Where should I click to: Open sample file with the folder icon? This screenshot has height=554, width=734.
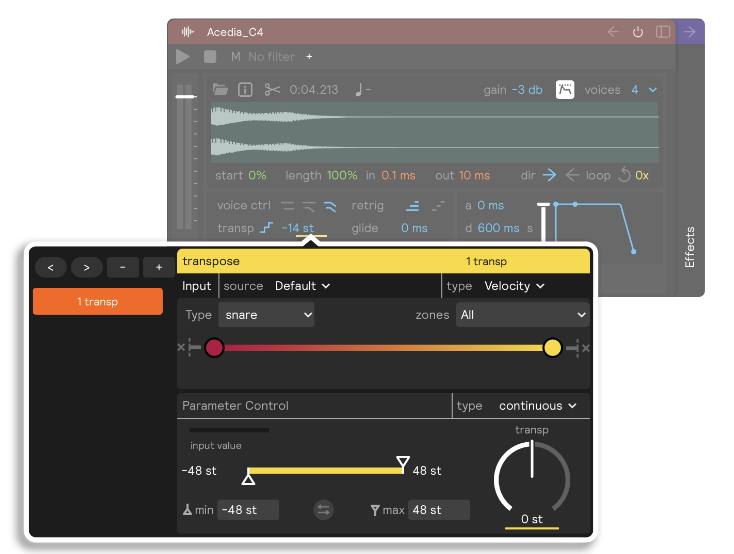(x=220, y=89)
